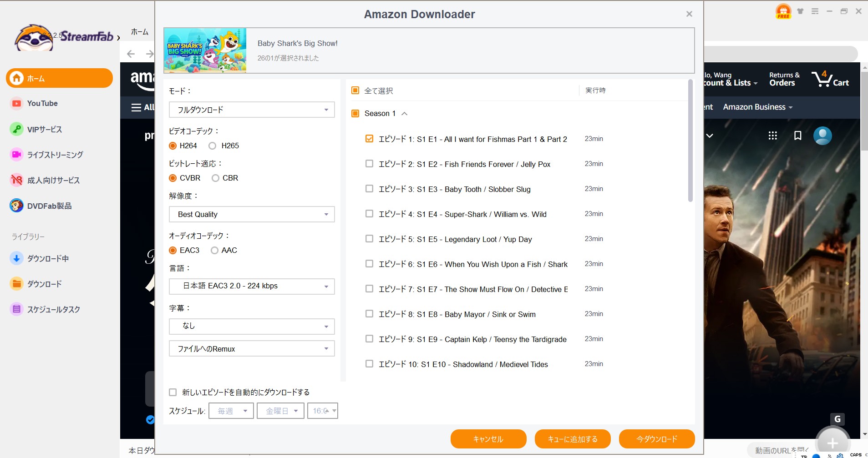Click the adult services 18 icon
Viewport: 868px width, 458px height.
(x=16, y=180)
